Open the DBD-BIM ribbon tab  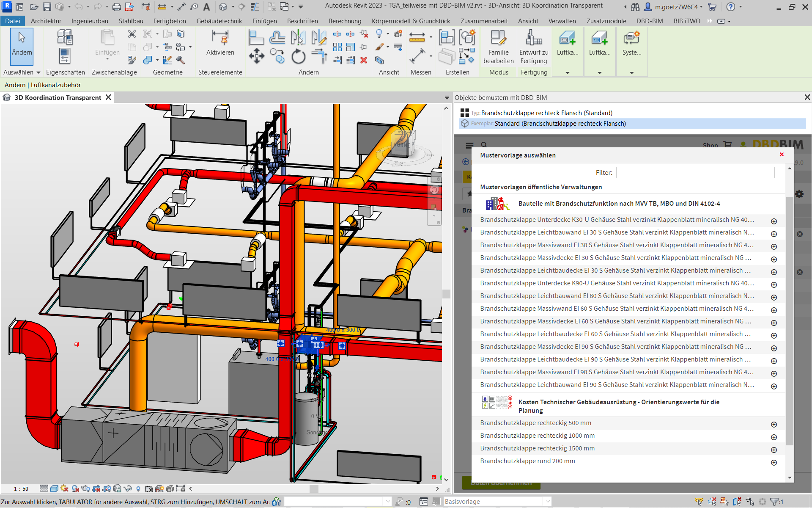pyautogui.click(x=650, y=21)
